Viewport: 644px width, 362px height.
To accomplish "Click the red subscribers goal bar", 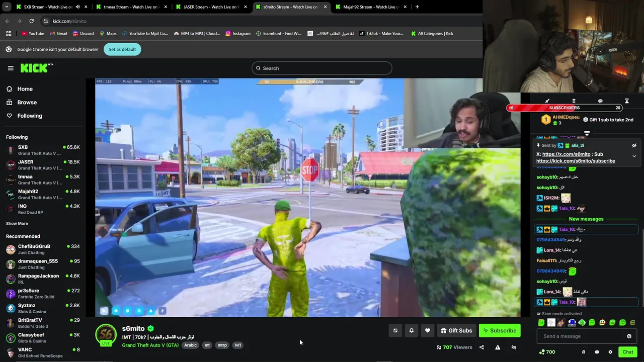I will 565,108.
